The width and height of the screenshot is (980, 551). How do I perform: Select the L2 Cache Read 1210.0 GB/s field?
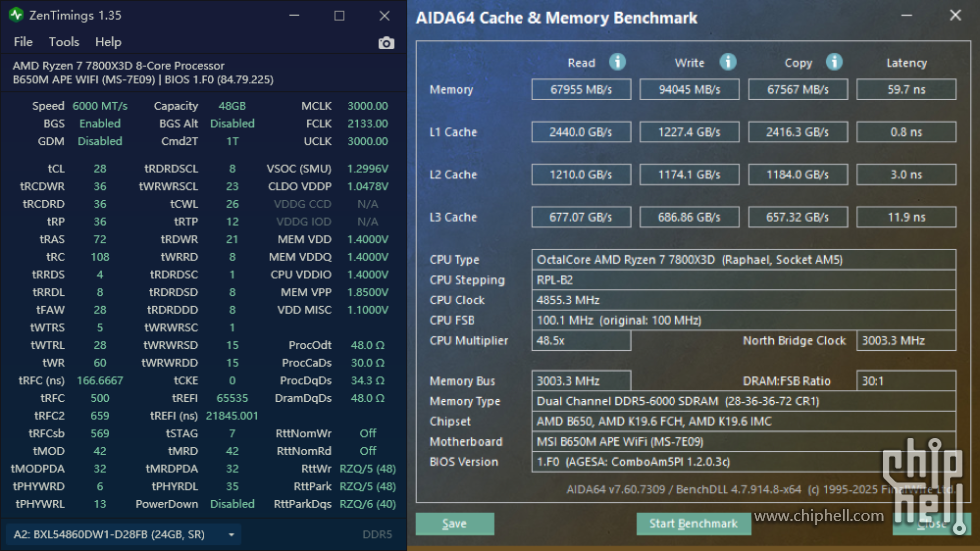[581, 174]
